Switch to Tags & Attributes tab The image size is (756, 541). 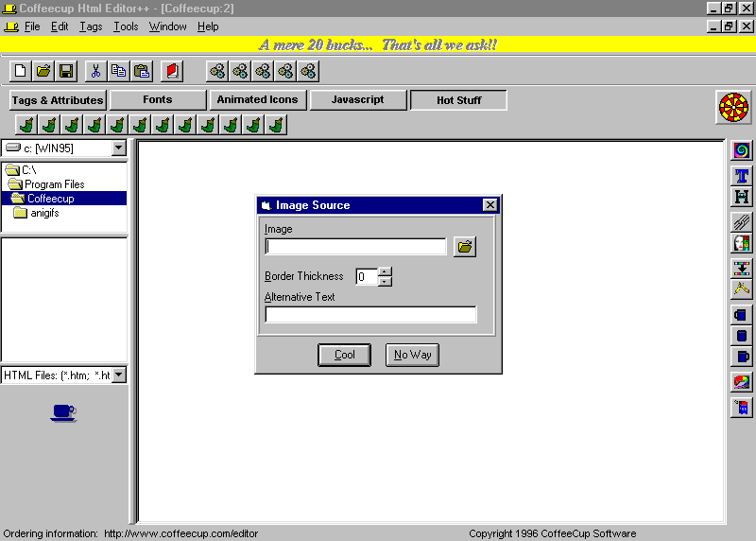58,100
